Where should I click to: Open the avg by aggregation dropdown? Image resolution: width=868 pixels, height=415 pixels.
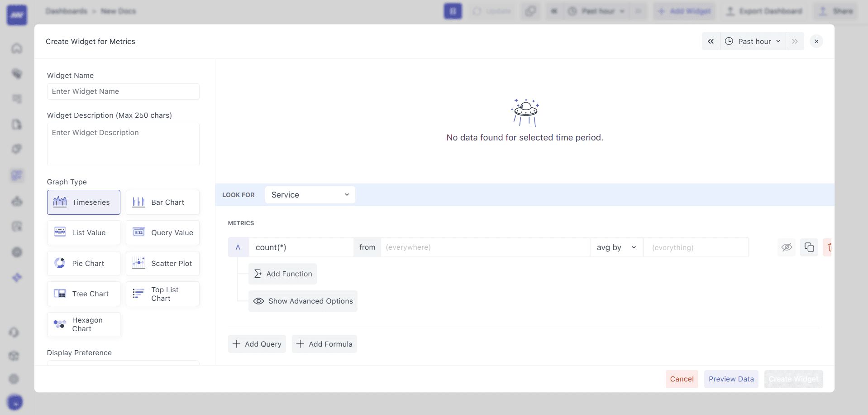[x=616, y=247]
